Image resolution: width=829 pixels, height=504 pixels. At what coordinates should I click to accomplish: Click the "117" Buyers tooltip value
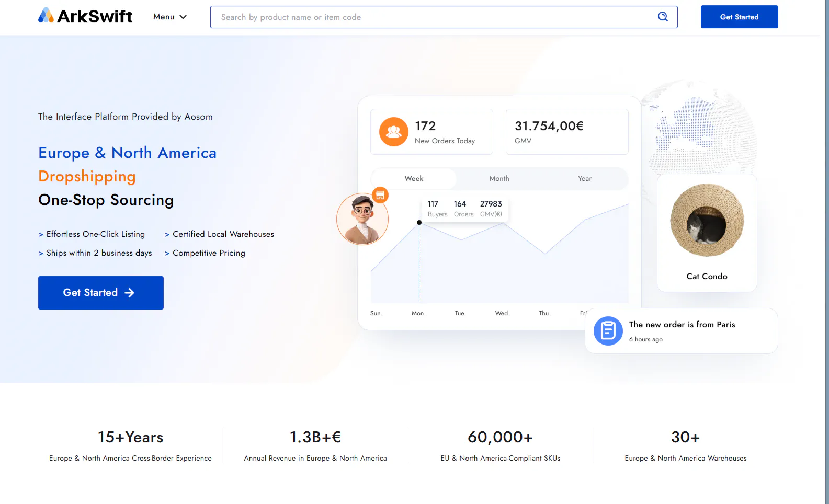433,204
